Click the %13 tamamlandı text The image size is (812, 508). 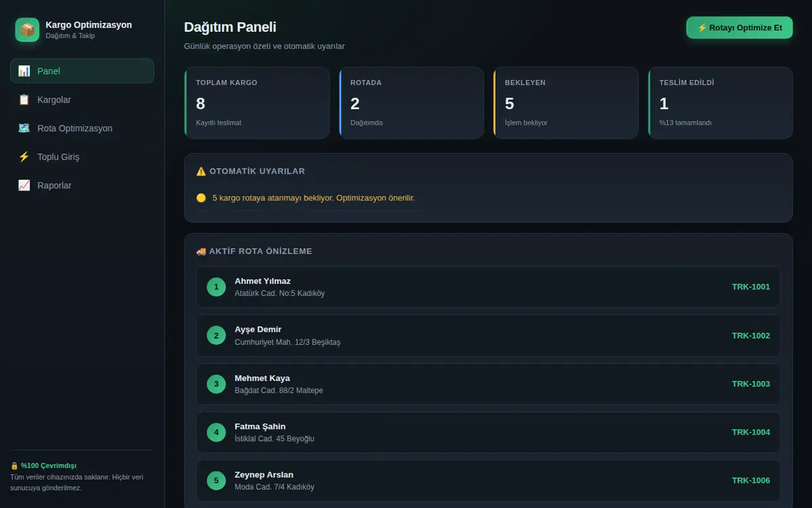tap(685, 123)
